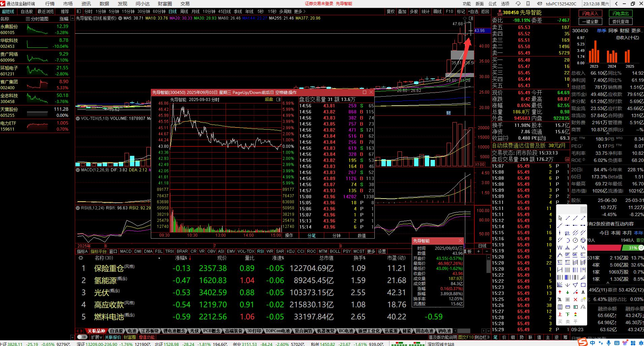Toggle the 超盘 panel icon in intraday popup
This screenshot has width=644, height=346.
click(x=278, y=100)
